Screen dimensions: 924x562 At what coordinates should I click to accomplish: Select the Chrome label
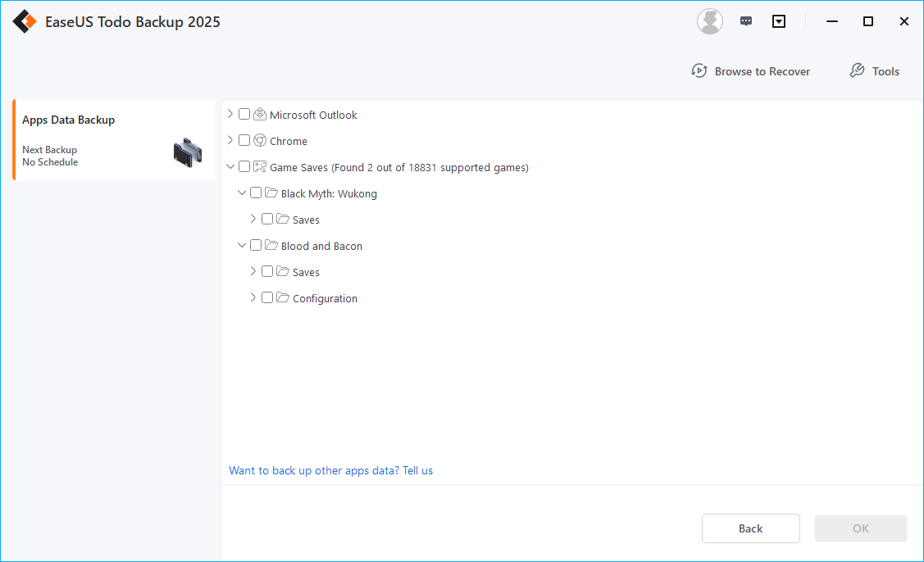[x=288, y=142]
